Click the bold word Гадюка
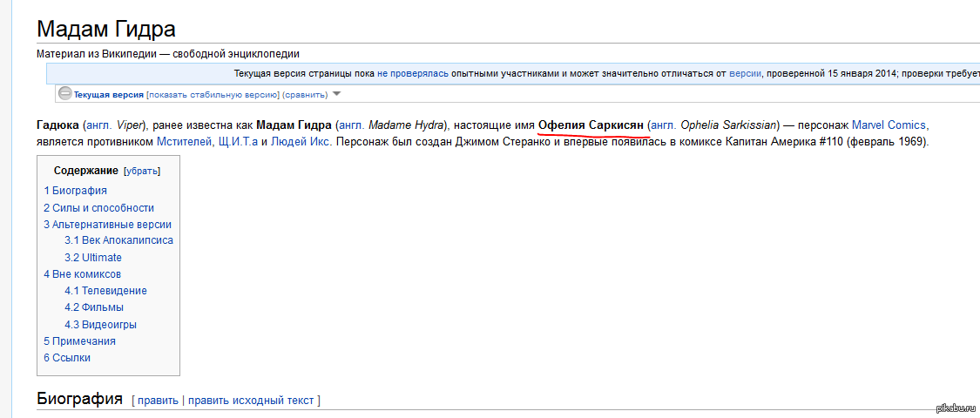 (x=57, y=125)
